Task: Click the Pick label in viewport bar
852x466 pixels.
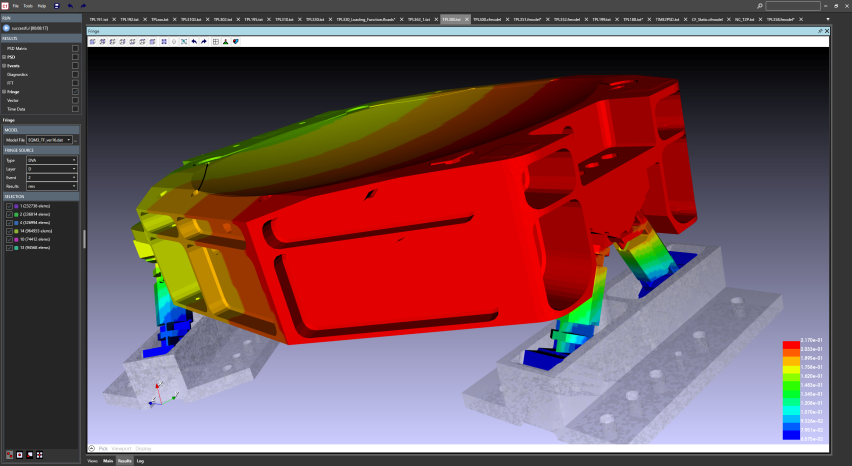Action: [x=103, y=448]
